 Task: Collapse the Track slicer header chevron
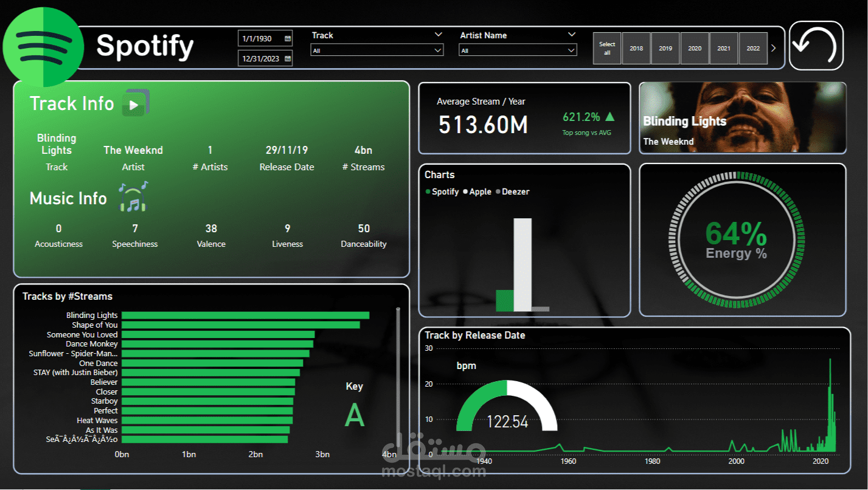439,35
